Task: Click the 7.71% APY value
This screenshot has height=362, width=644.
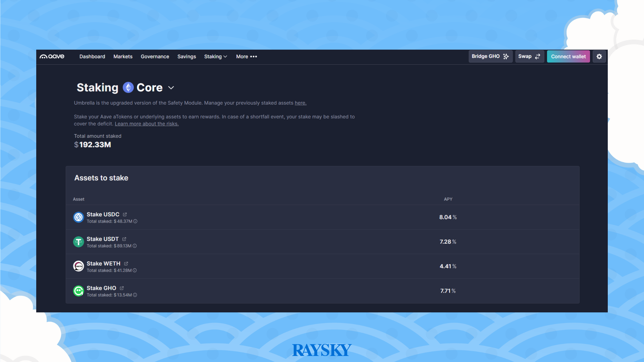Action: [x=448, y=291]
